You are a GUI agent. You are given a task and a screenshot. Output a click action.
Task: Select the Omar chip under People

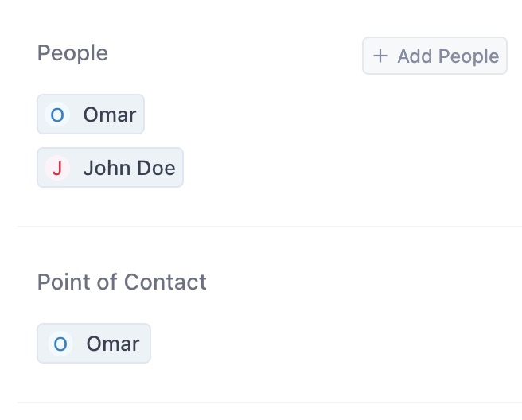(x=91, y=115)
